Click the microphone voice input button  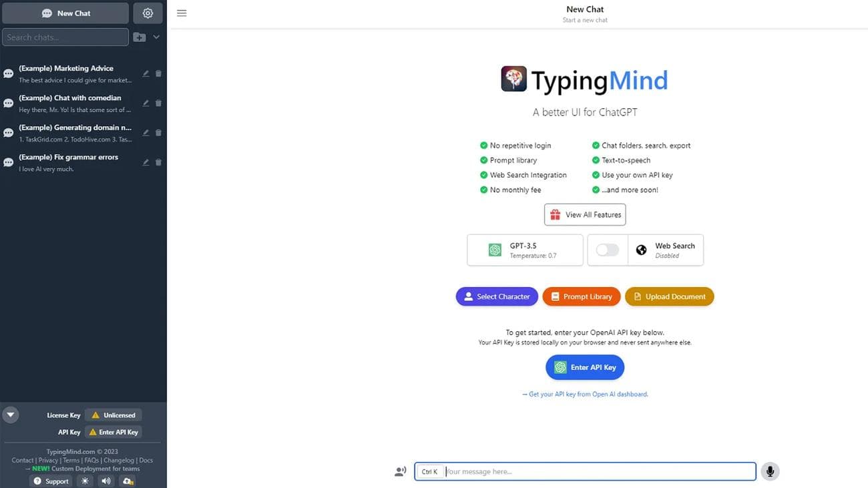(x=770, y=471)
